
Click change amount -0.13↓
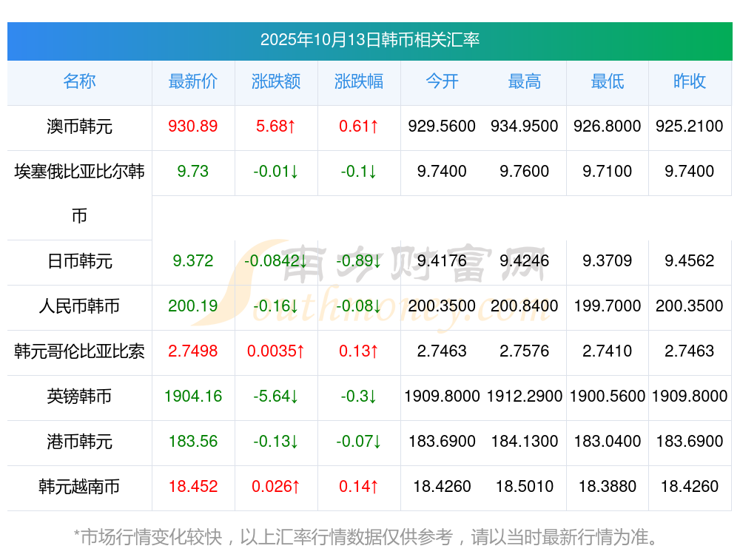[276, 442]
